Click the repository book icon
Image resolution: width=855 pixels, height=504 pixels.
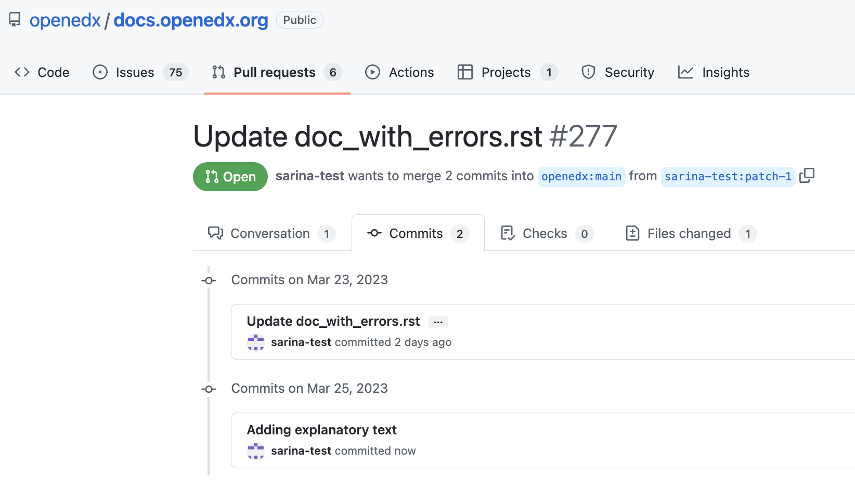pyautogui.click(x=14, y=19)
